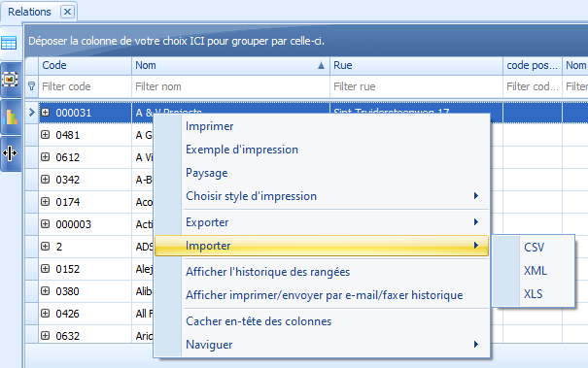Select cell with code 0632
The height and width of the screenshot is (368, 588).
pos(86,335)
